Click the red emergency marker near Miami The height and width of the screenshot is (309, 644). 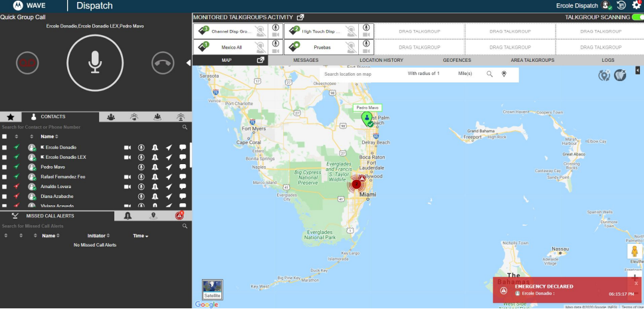pos(356,185)
